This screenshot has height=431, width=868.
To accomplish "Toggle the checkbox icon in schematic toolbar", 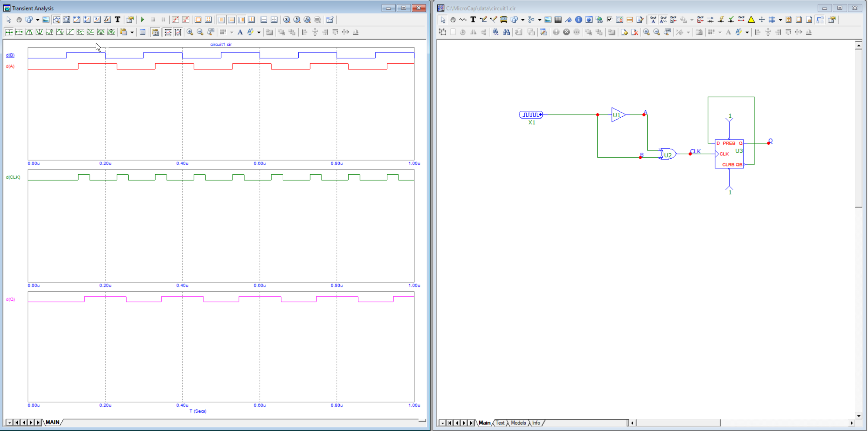I will click(x=609, y=20).
